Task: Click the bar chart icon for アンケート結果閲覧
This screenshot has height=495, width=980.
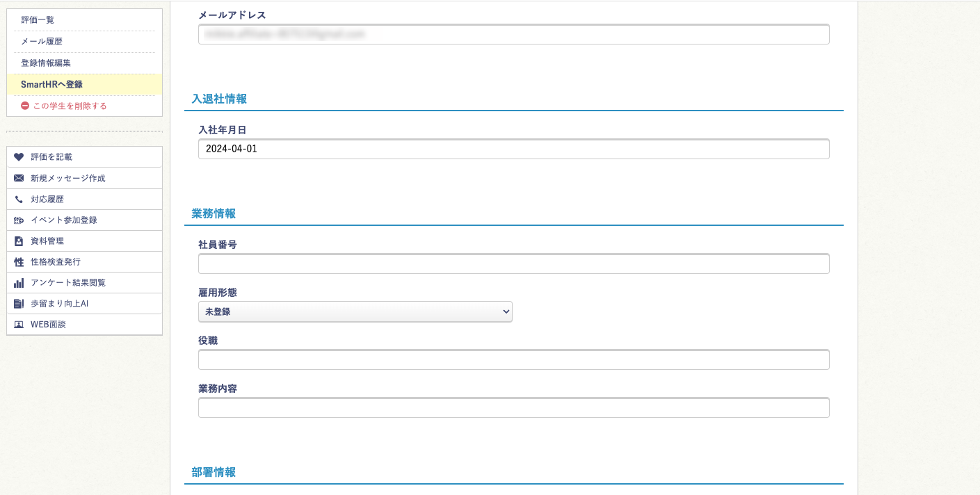Action: pos(19,283)
